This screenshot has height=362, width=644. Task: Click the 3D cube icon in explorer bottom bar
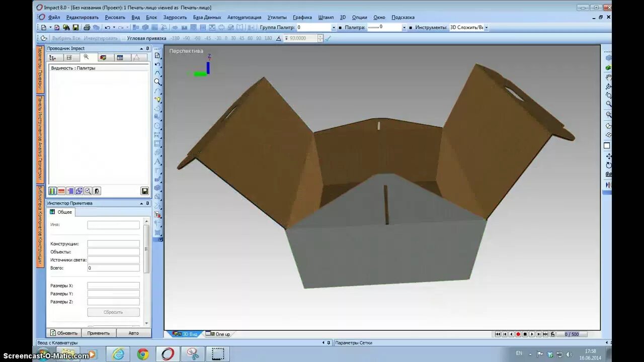point(79,191)
